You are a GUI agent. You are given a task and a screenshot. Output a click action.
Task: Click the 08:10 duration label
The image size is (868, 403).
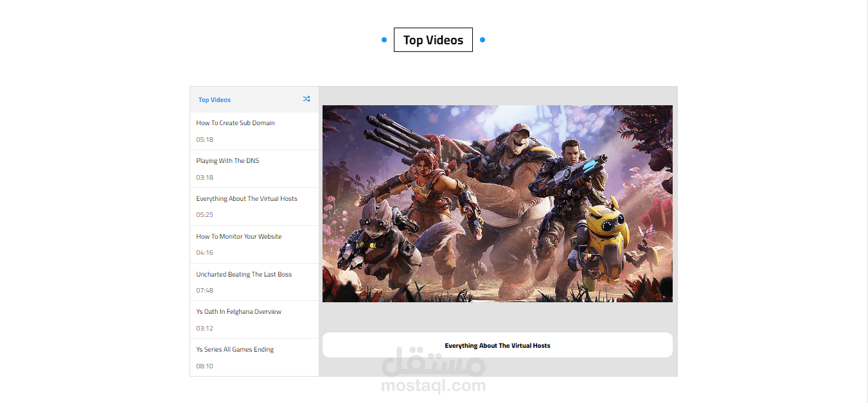click(205, 366)
